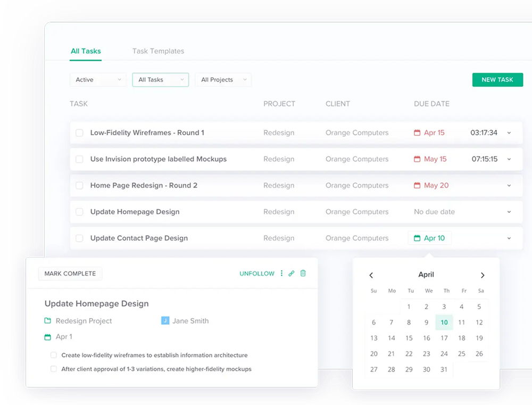532x405 pixels.
Task: Go to previous month in calendar
Action: tap(371, 275)
